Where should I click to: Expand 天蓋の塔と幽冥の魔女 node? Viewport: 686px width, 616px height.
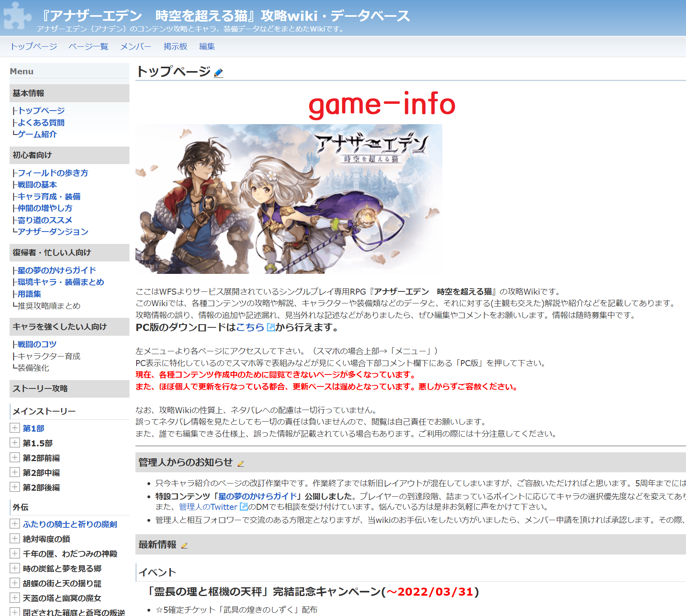click(15, 598)
